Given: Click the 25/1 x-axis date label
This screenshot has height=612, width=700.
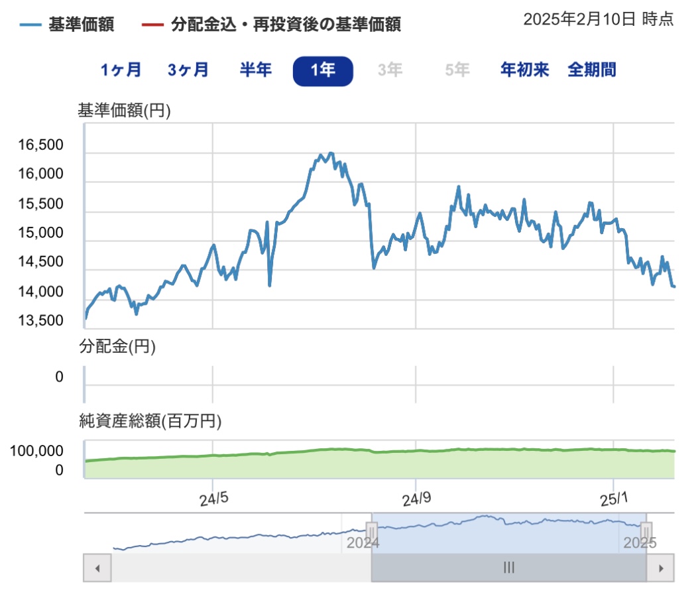Looking at the screenshot, I should (x=614, y=499).
